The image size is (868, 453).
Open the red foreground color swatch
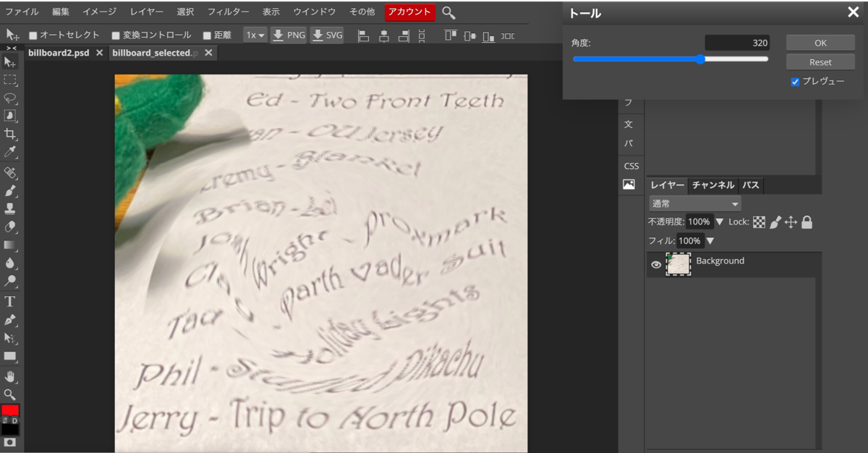click(10, 410)
